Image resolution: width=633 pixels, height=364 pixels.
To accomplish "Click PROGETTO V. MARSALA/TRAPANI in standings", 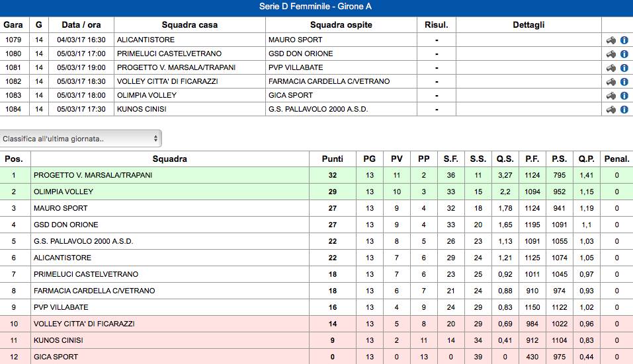I will click(x=93, y=175).
